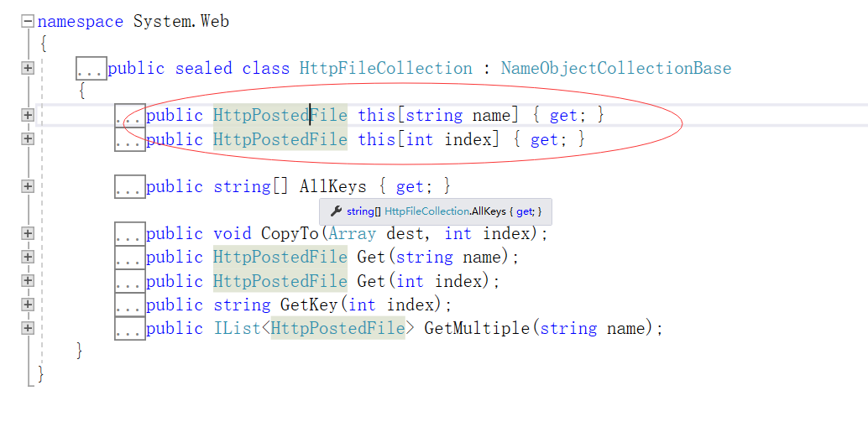This screenshot has height=448, width=868.
Task: Collapse the namespace System.Web region
Action: click(x=28, y=21)
